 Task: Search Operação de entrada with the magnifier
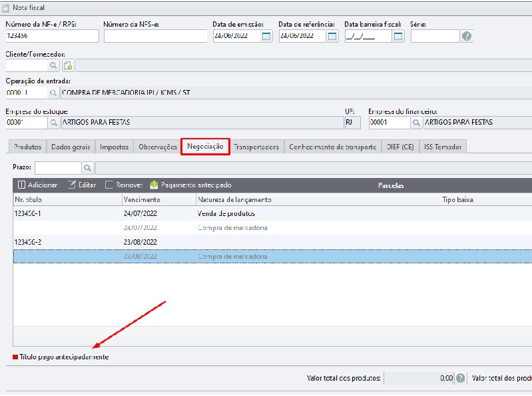pyautogui.click(x=53, y=93)
